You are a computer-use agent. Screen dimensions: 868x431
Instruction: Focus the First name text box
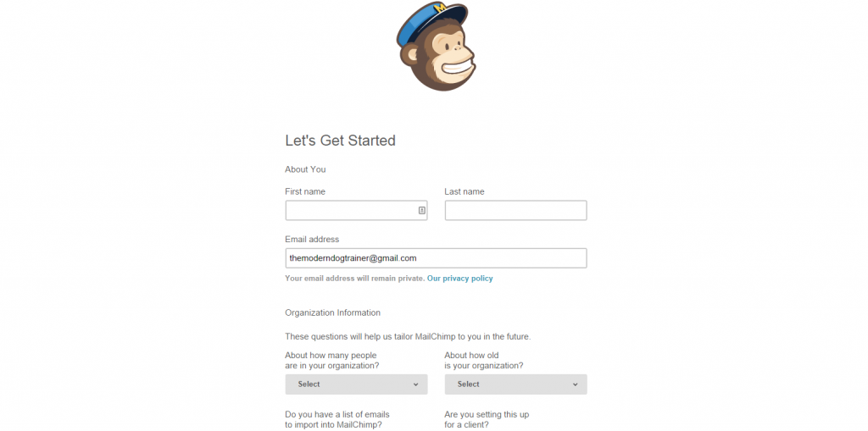point(357,210)
